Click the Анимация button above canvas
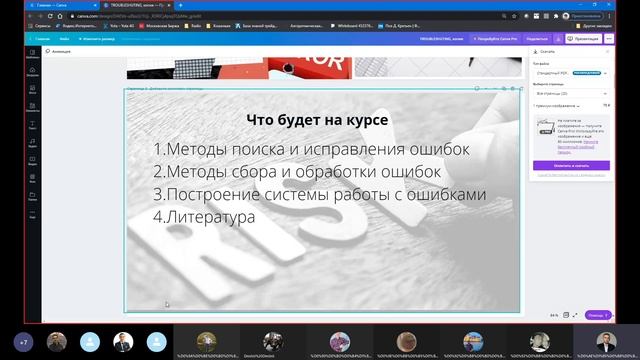 (x=58, y=51)
